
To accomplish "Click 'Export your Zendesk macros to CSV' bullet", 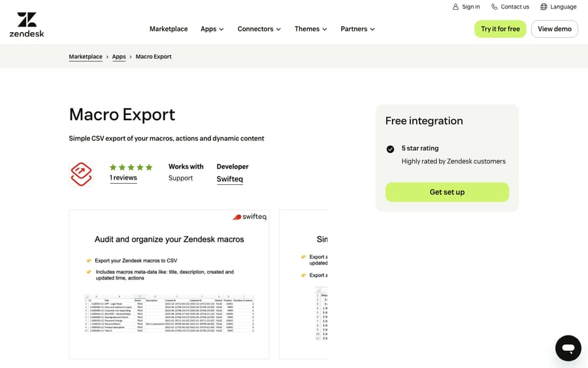I will click(x=136, y=260).
